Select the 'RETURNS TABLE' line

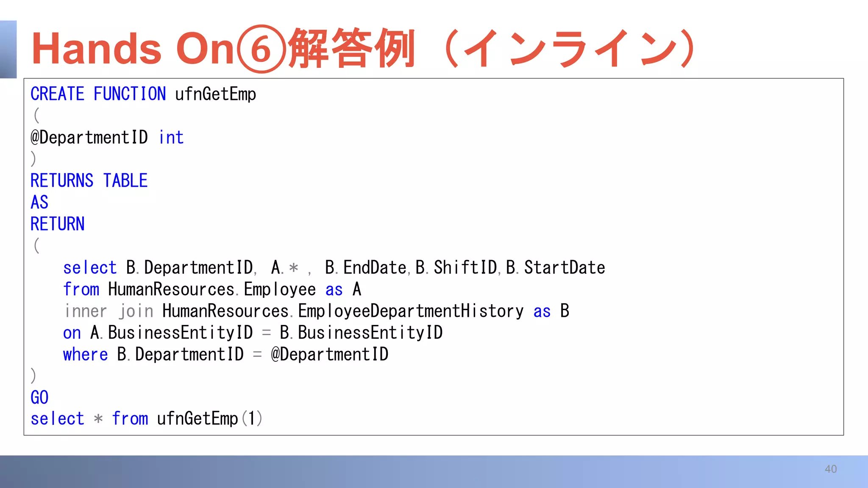click(89, 180)
